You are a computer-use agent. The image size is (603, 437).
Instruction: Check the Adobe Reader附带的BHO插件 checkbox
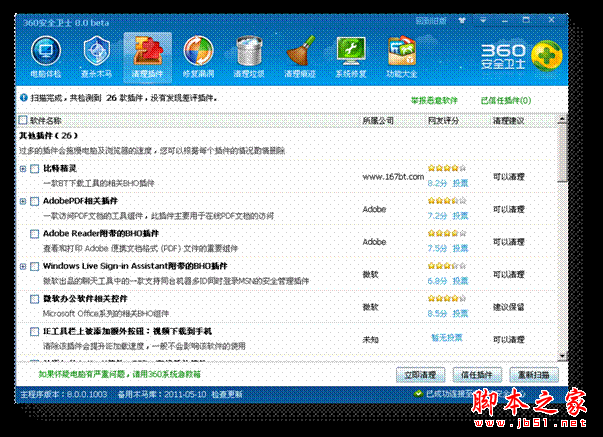coord(35,234)
